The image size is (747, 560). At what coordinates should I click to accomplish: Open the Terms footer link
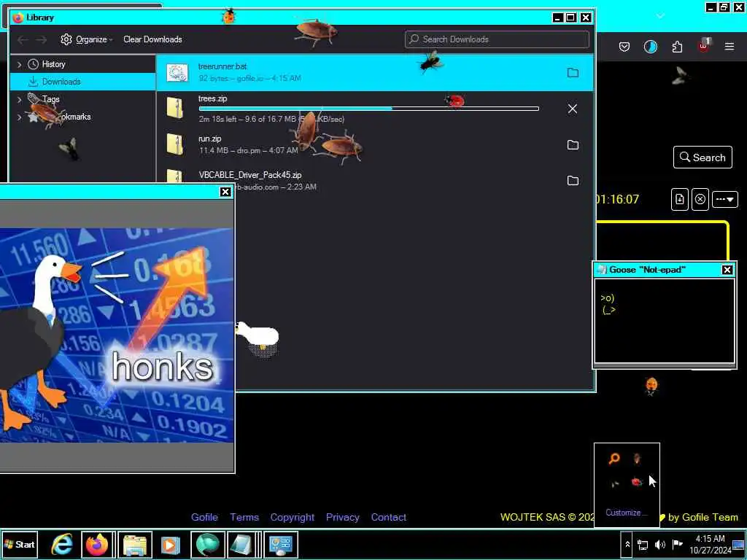pos(244,517)
